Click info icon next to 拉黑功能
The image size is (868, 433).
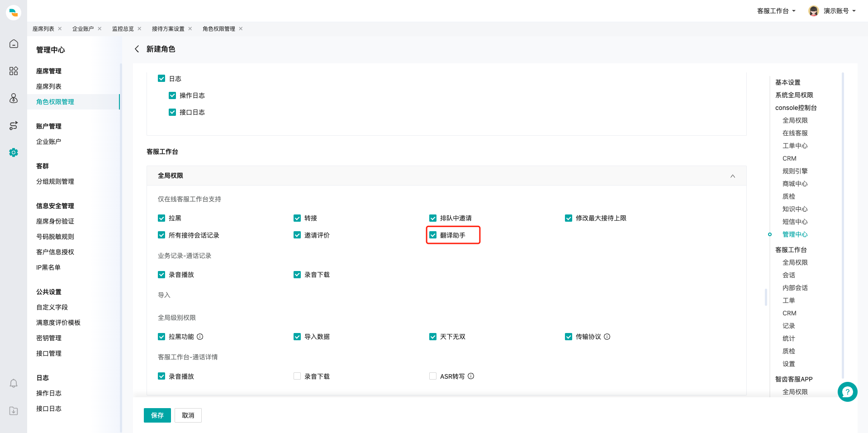tap(200, 337)
